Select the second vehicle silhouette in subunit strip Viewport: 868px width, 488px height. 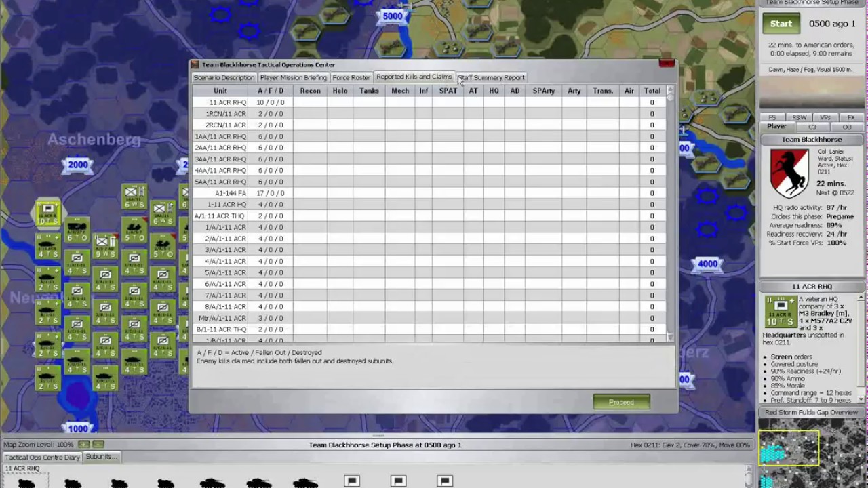pyautogui.click(x=72, y=483)
